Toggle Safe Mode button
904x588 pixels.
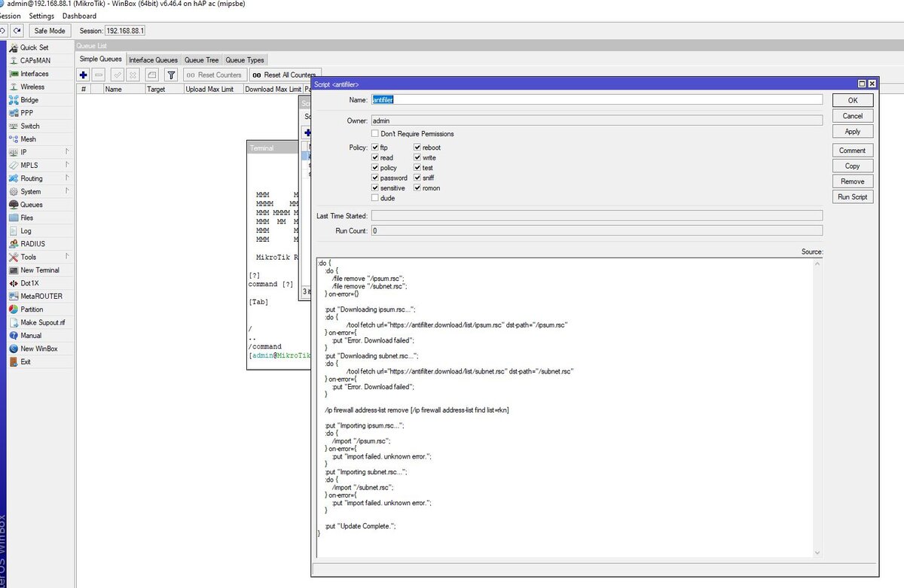pos(50,31)
